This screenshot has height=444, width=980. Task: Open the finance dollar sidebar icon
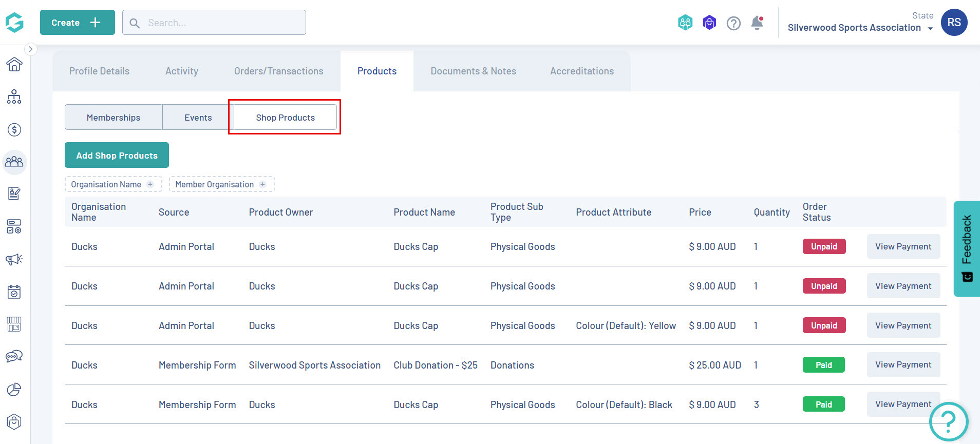[x=14, y=130]
